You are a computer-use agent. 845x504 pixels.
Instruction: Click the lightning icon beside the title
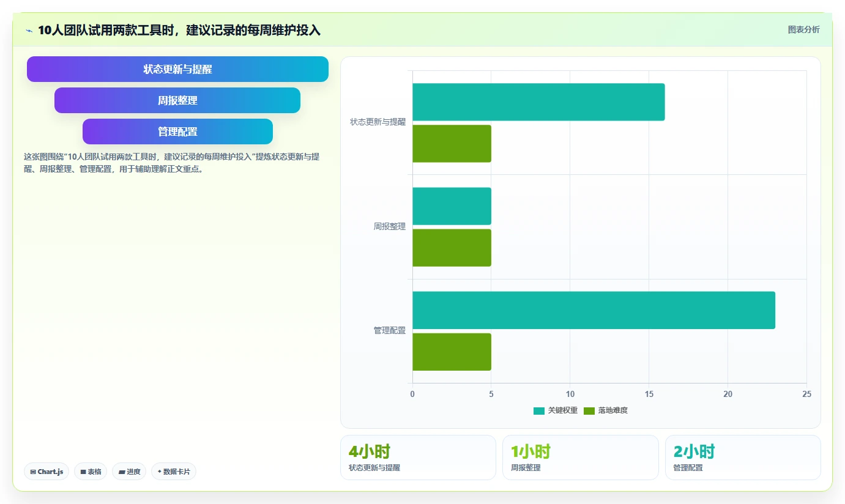pos(29,30)
